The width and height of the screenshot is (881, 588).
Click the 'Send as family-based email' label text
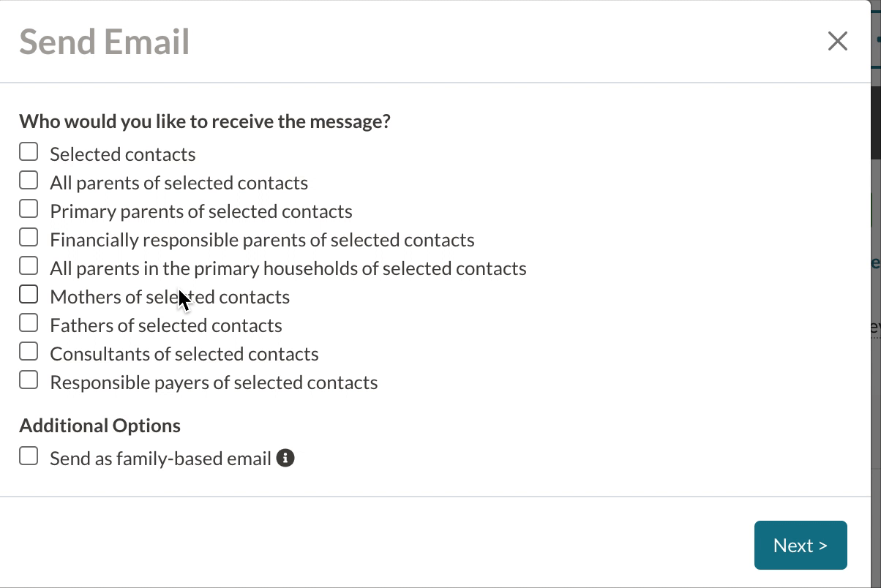[160, 459]
